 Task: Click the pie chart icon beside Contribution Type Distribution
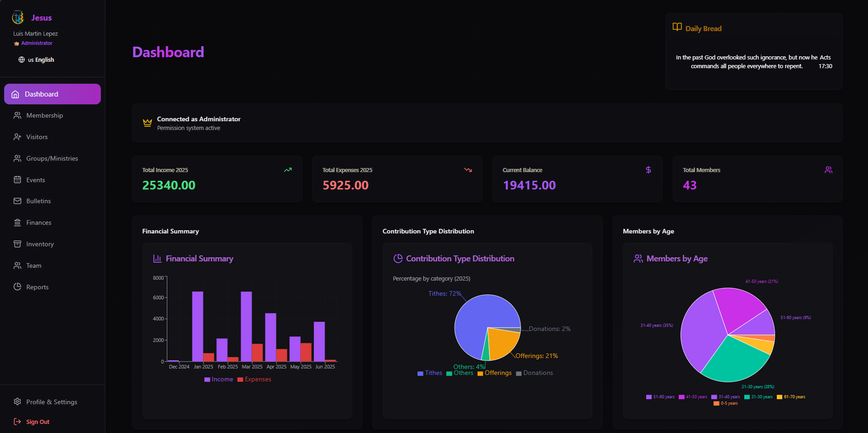coord(398,258)
